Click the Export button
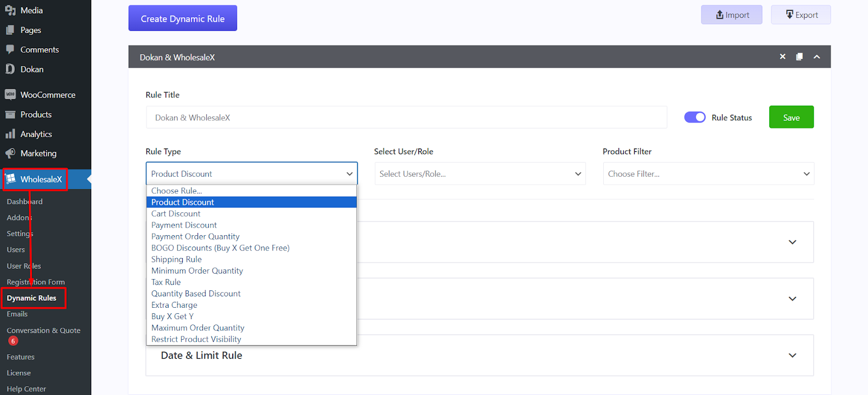The width and height of the screenshot is (868, 395). coord(801,15)
